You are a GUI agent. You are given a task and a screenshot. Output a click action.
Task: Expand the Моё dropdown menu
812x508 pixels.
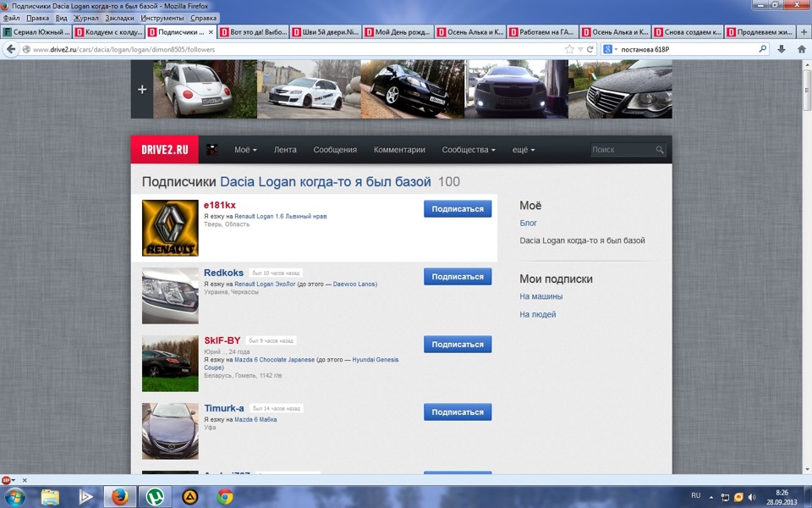tap(245, 150)
